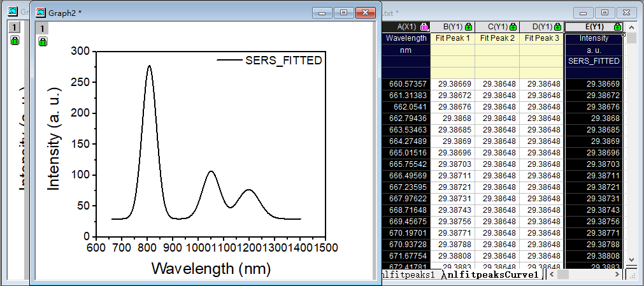Click Fit Peak 3 cell in the 667.23595 row

pos(541,187)
